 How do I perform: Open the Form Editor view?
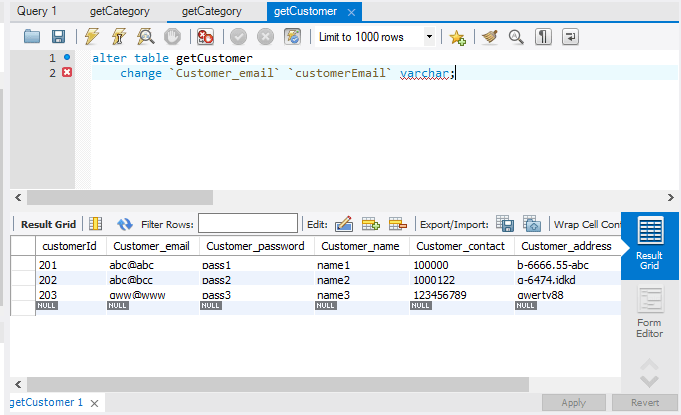[650, 312]
